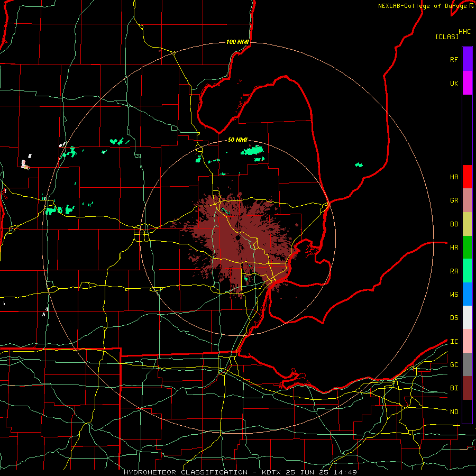Click the RF legend label
This screenshot has width=476, height=476.
click(x=454, y=59)
